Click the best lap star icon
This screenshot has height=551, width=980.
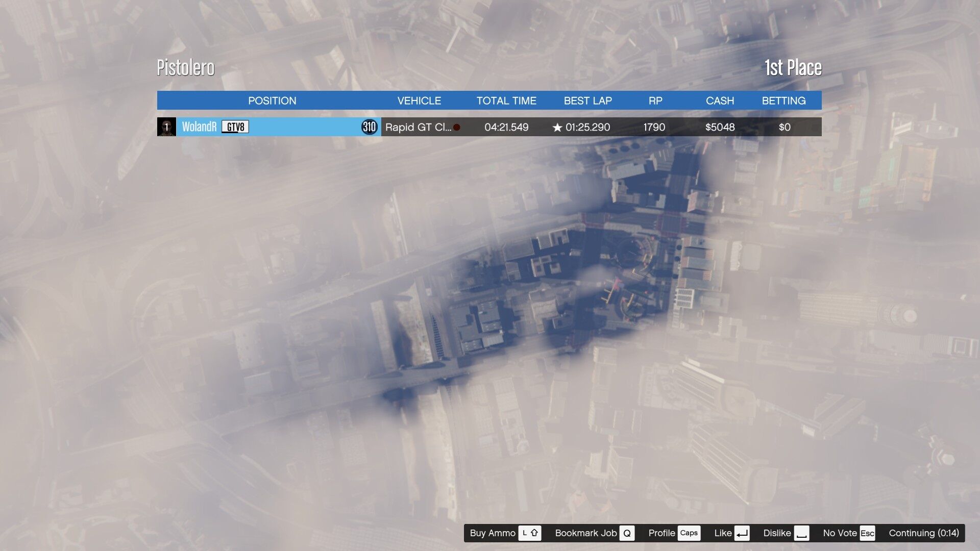point(557,128)
